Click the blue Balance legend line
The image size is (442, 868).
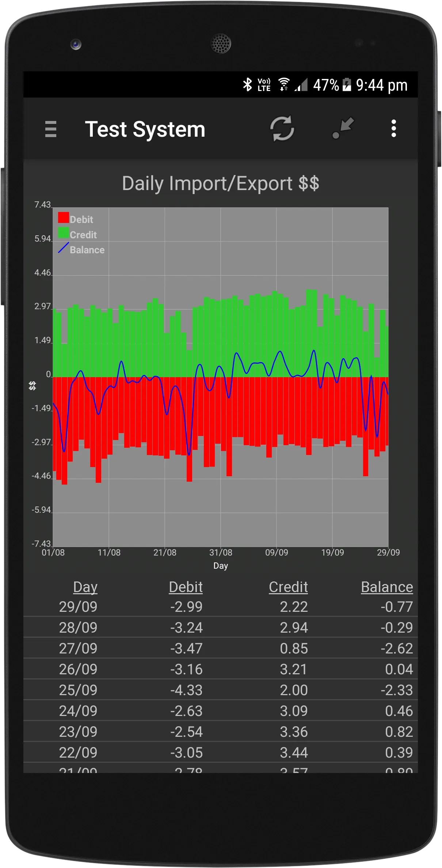64,248
